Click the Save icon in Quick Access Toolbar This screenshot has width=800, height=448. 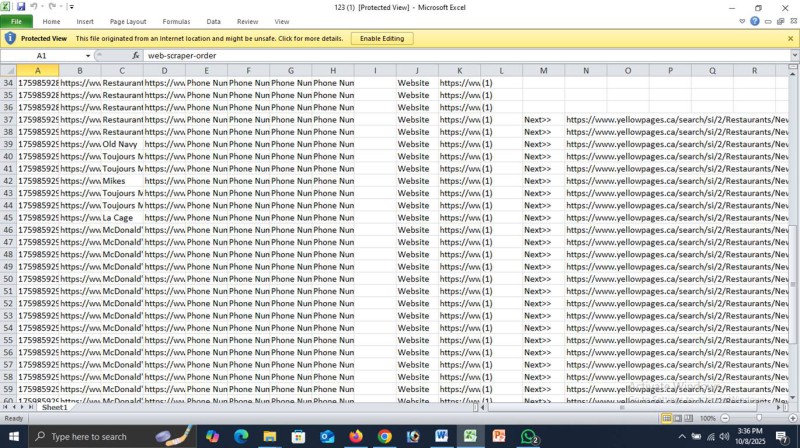[x=21, y=7]
